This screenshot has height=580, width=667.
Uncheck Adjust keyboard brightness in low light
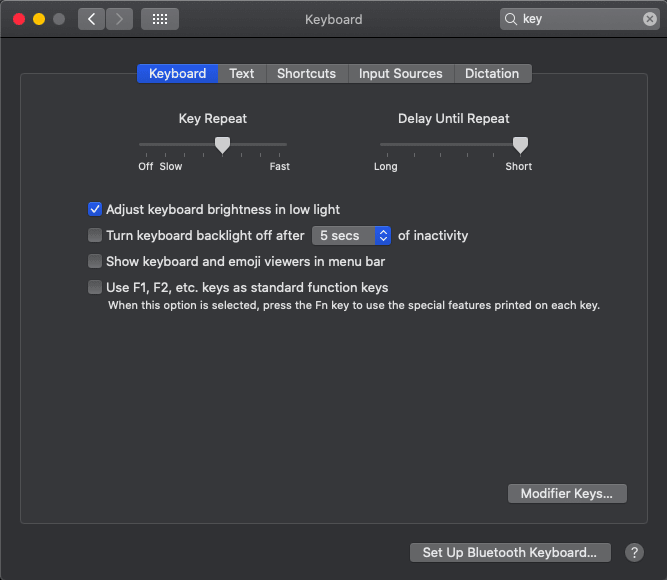pos(95,209)
